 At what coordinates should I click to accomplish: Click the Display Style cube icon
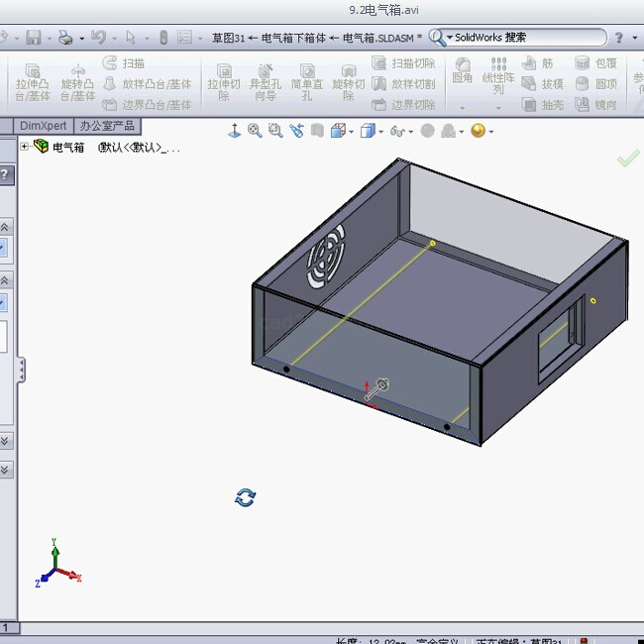tap(369, 130)
